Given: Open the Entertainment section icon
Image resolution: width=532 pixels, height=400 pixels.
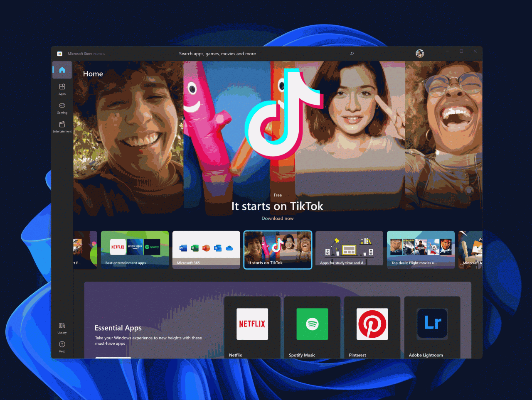Looking at the screenshot, I should click(62, 124).
